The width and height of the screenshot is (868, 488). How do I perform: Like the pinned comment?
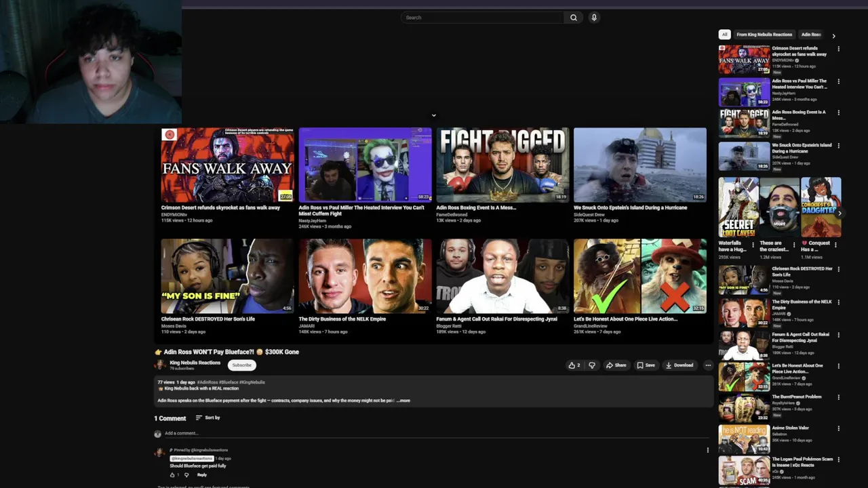172,474
